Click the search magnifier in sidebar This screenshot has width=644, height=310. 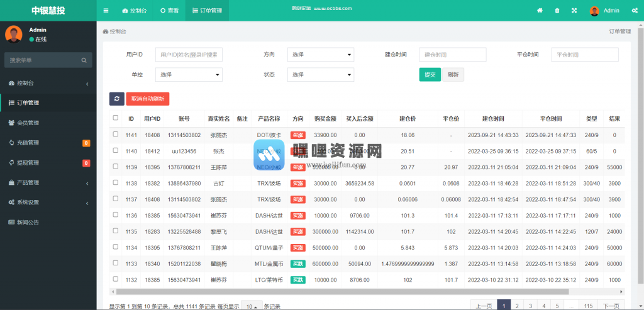[x=84, y=60]
